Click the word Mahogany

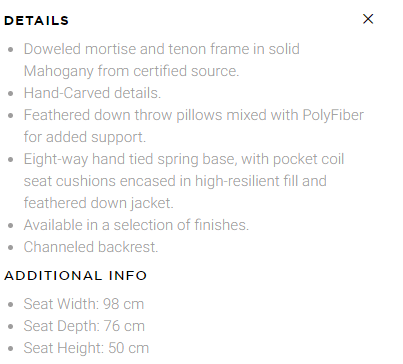pyautogui.click(x=58, y=71)
